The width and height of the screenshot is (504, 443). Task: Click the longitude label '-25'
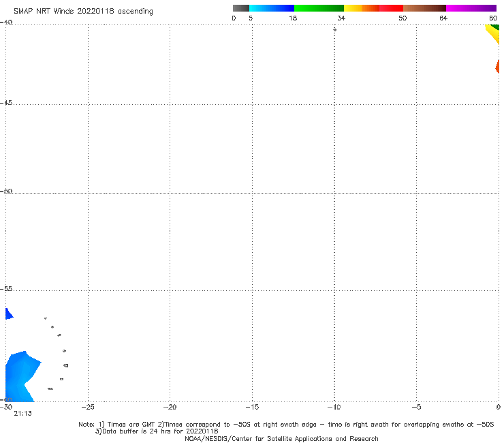[88, 407]
